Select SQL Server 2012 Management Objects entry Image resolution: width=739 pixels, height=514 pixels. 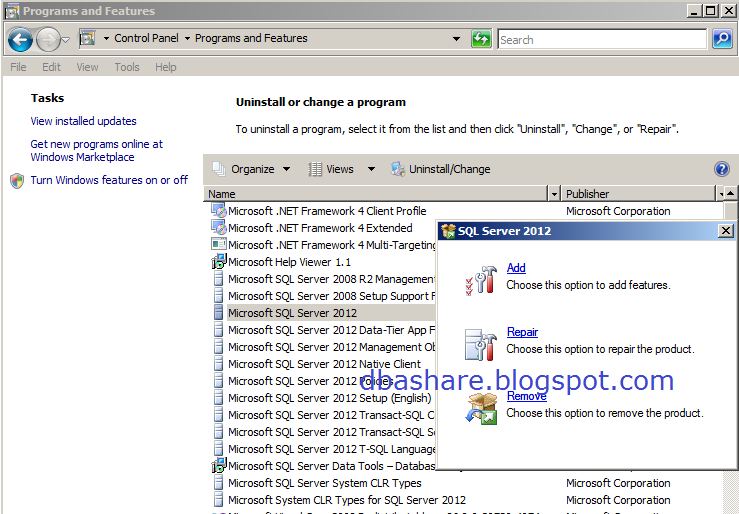[331, 347]
